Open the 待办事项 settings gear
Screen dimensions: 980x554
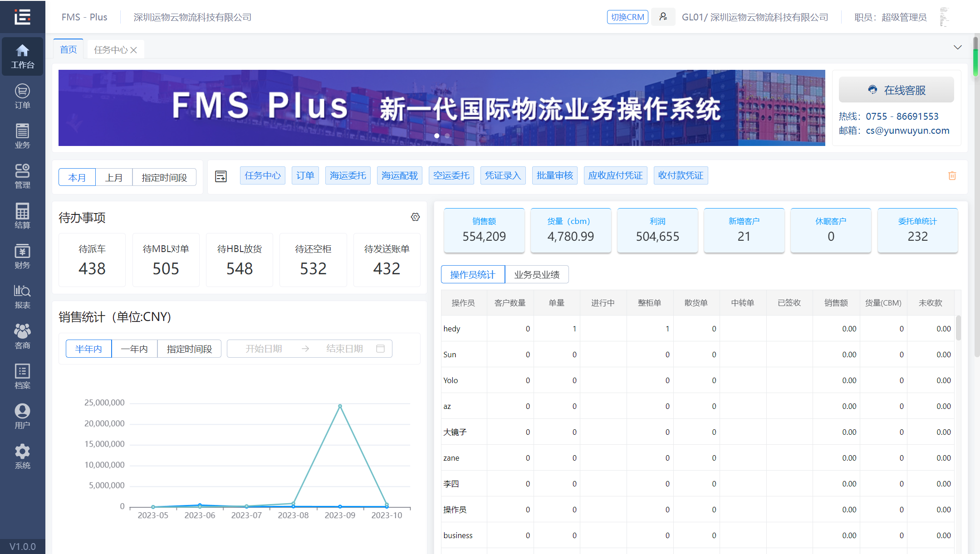tap(415, 217)
